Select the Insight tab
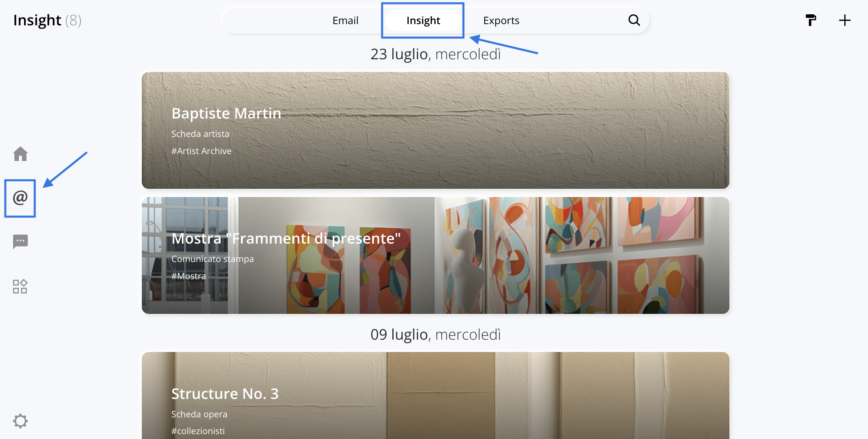868x439 pixels. (x=423, y=20)
